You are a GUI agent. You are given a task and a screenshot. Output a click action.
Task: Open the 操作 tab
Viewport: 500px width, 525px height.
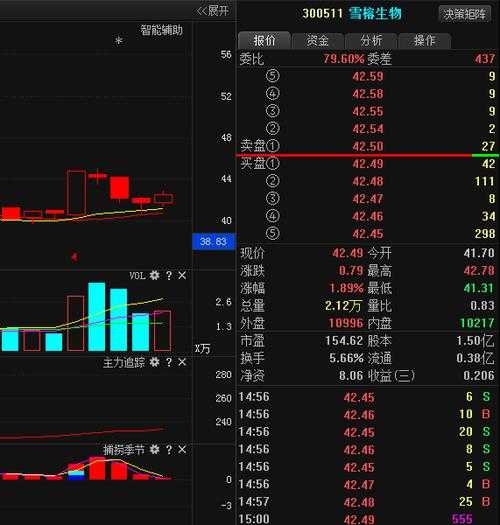point(424,41)
